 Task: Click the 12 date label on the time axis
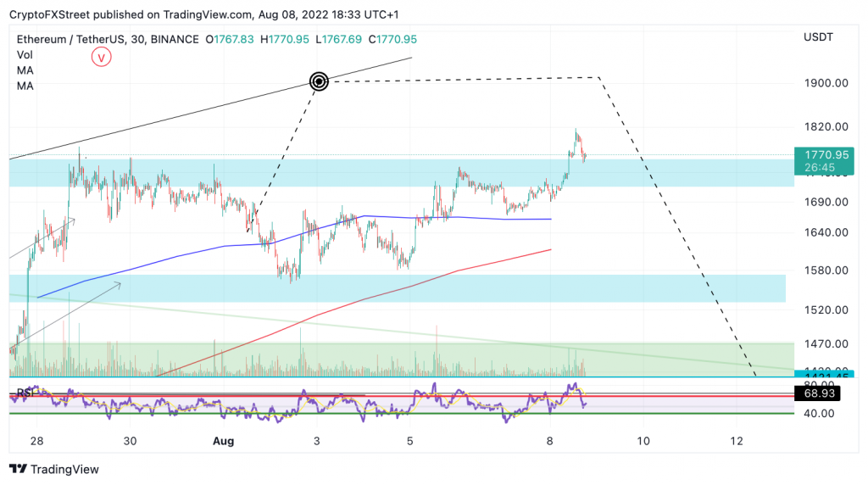[x=737, y=441]
